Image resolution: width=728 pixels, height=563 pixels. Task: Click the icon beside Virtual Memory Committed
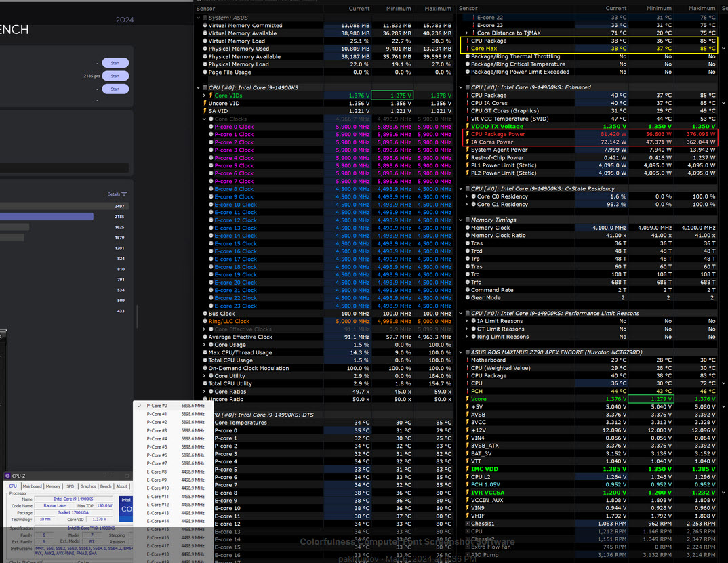(205, 26)
